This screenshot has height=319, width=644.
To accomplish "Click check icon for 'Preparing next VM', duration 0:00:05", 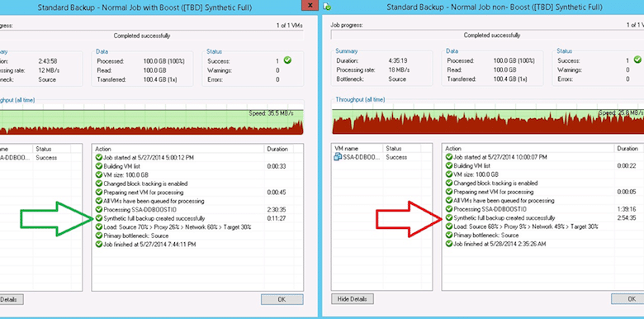I will click(449, 192).
